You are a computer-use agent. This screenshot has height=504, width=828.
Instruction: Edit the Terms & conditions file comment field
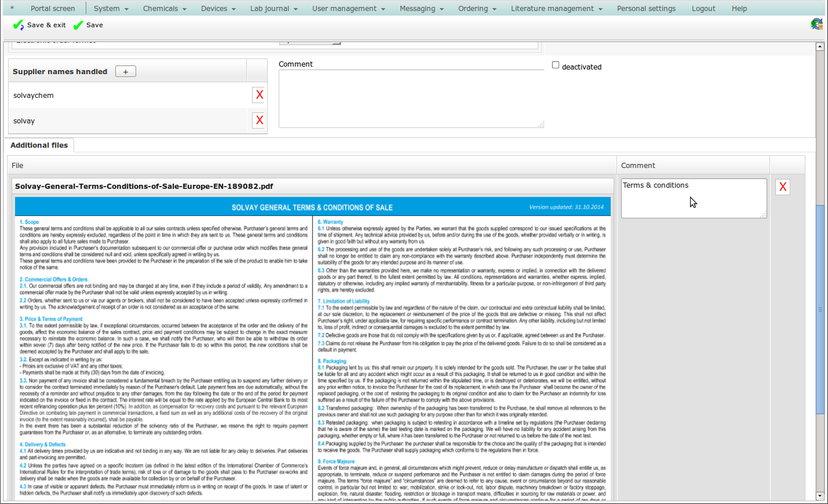click(x=694, y=199)
